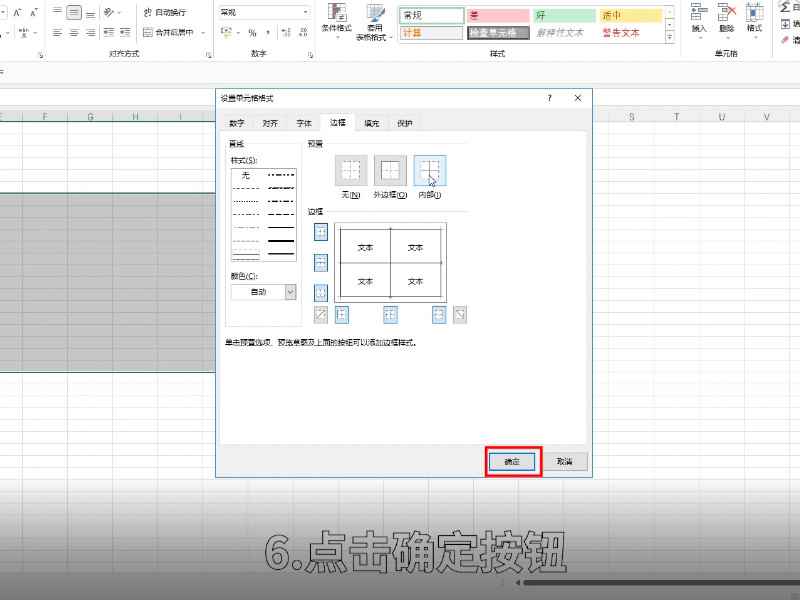Open the 颜色 (Color) dropdown in dialog
The image size is (800, 600).
289,292
